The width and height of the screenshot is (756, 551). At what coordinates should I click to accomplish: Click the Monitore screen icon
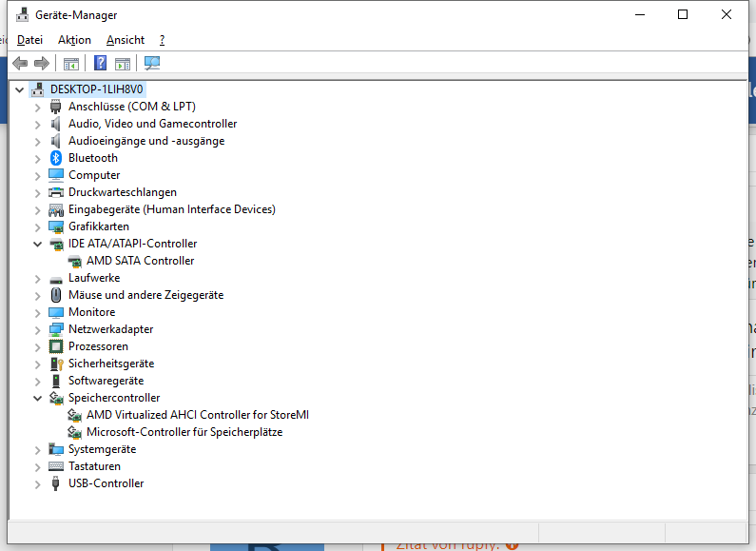[56, 312]
